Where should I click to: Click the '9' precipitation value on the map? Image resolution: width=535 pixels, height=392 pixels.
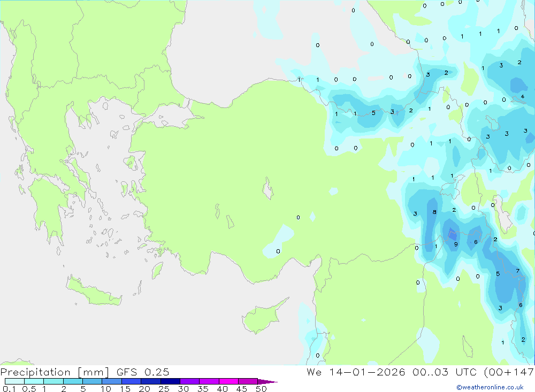[456, 244]
